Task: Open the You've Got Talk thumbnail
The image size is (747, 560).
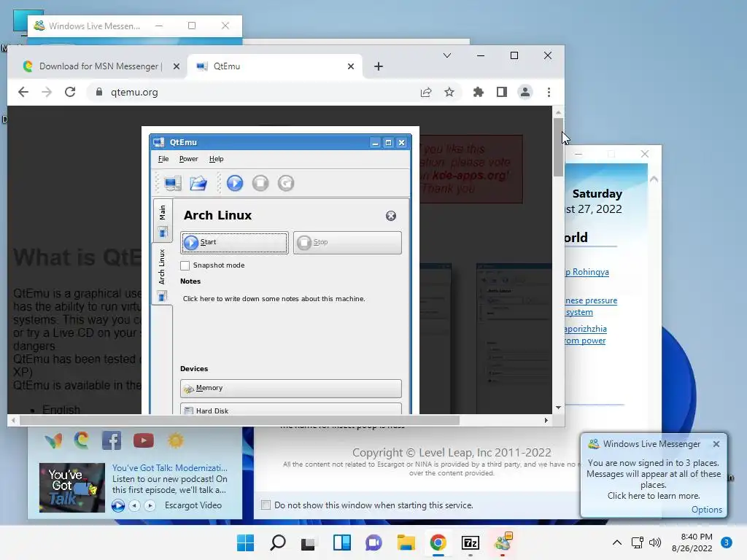Action: (72, 488)
